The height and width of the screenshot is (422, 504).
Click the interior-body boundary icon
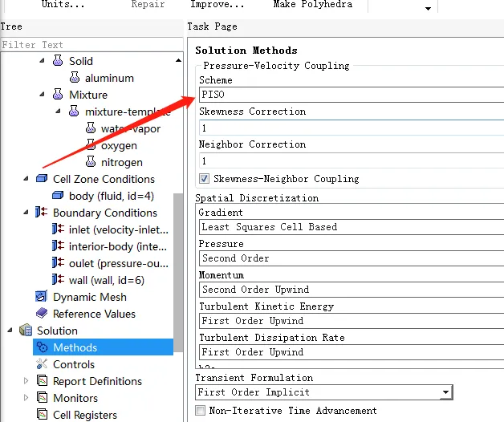click(58, 245)
